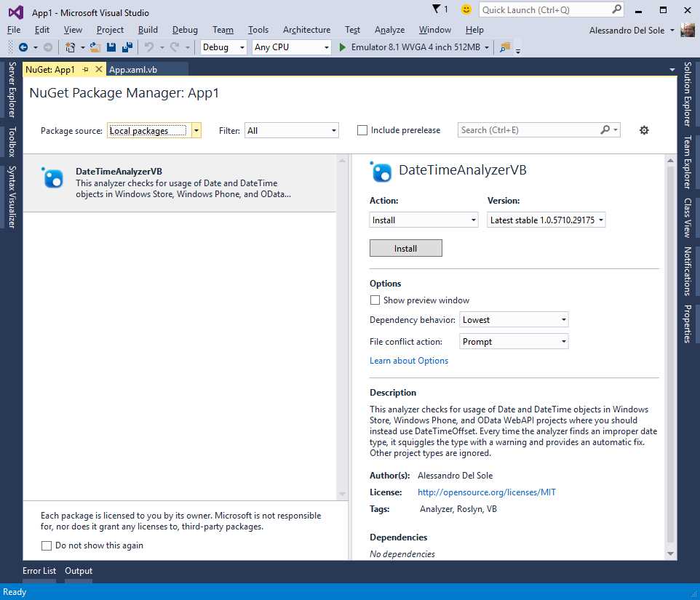Viewport: 700px width, 600px height.
Task: Click the Undo toolbar icon
Action: (x=148, y=47)
